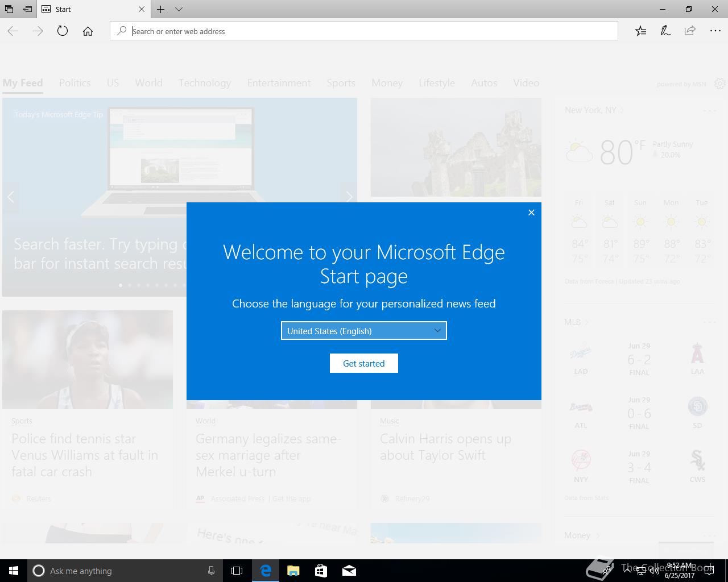Image resolution: width=728 pixels, height=582 pixels.
Task: Open the Music category label
Action: click(x=390, y=421)
